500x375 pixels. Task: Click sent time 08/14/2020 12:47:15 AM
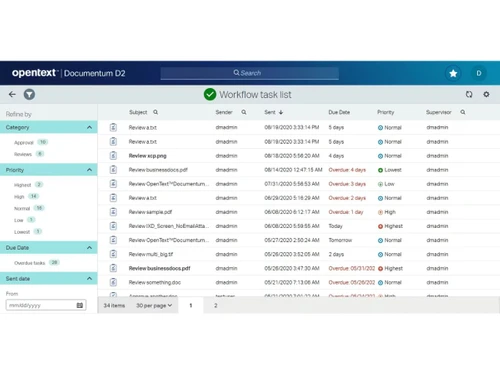pyautogui.click(x=293, y=170)
